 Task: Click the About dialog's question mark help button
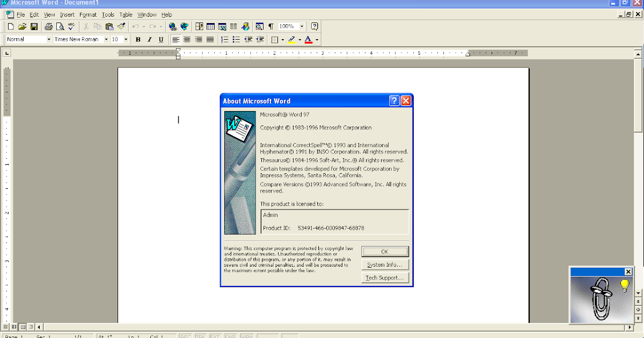(x=394, y=101)
